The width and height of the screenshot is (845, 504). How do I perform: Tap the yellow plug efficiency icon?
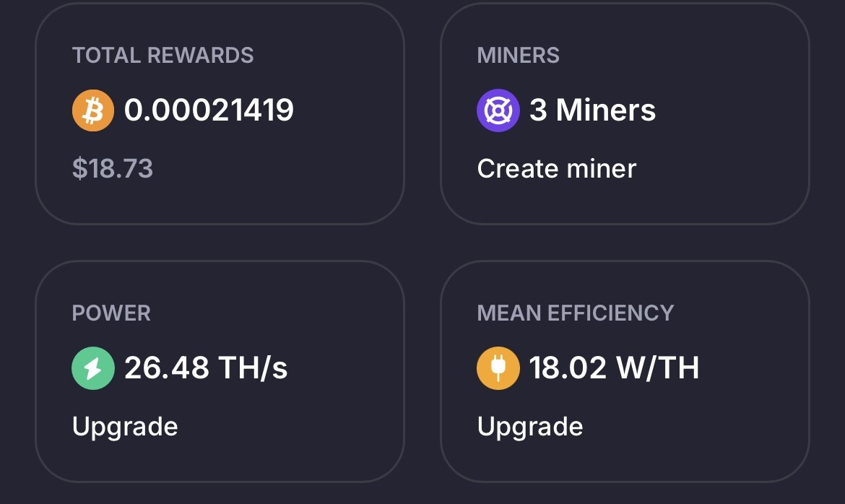(x=498, y=368)
